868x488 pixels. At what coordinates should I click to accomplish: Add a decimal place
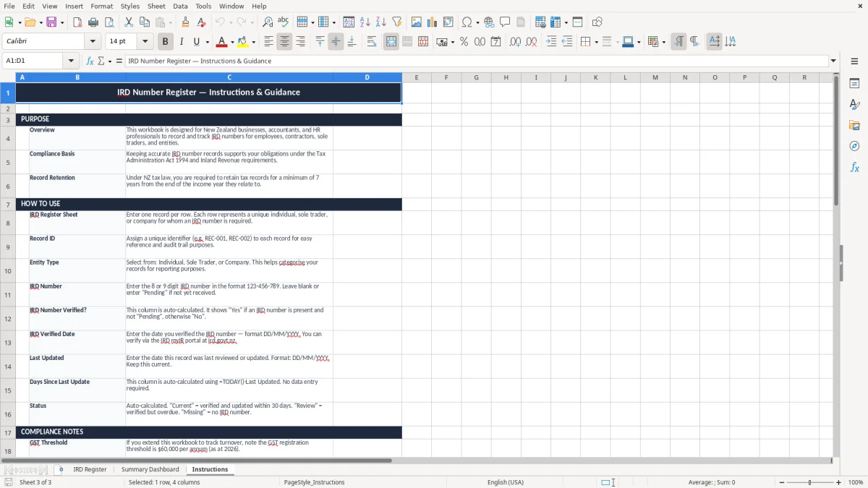tap(516, 42)
